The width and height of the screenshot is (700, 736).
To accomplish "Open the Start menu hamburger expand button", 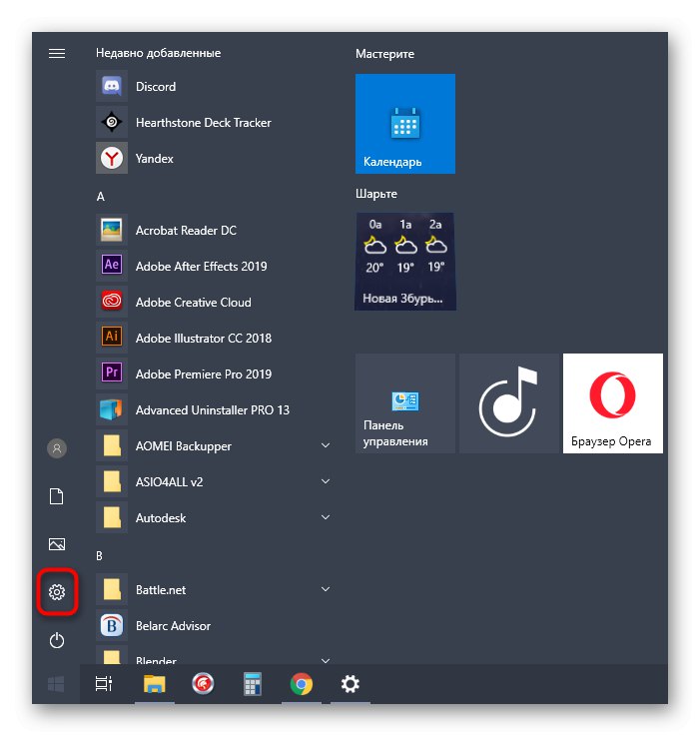I will point(57,54).
